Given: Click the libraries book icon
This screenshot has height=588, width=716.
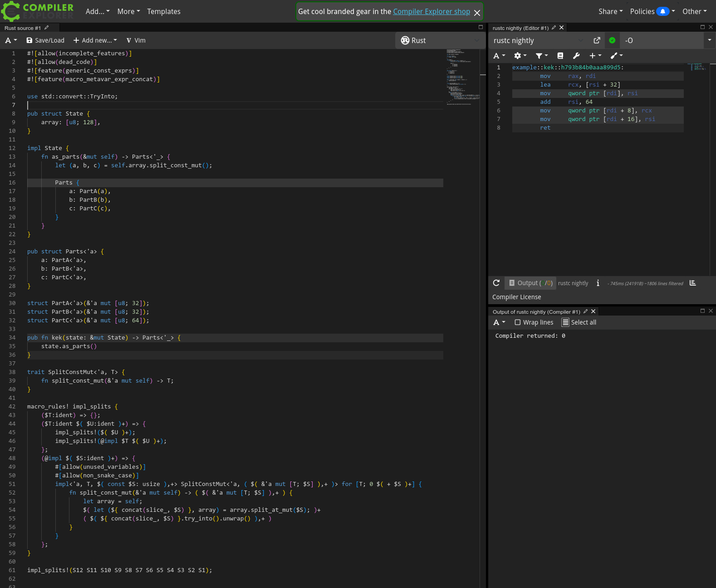Looking at the screenshot, I should tap(560, 56).
